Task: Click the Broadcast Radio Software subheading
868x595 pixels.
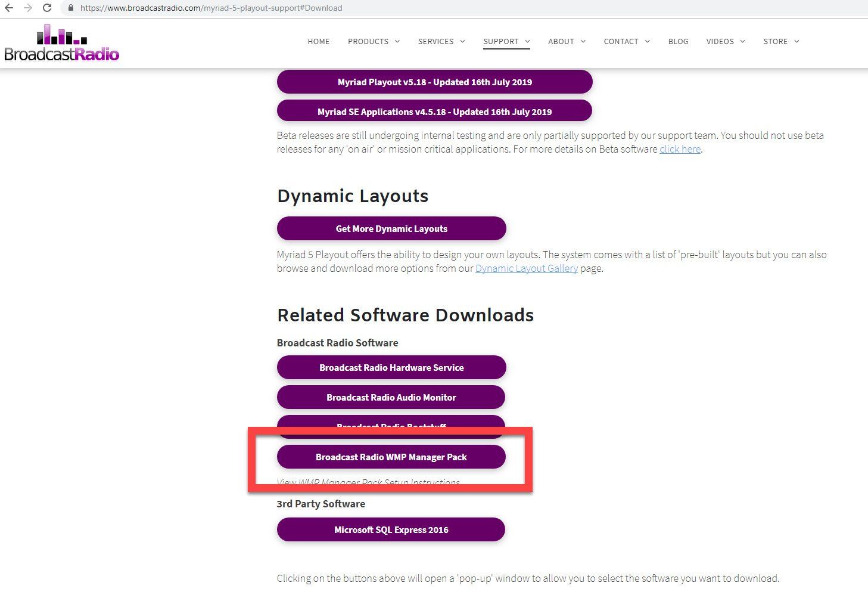Action: point(337,343)
